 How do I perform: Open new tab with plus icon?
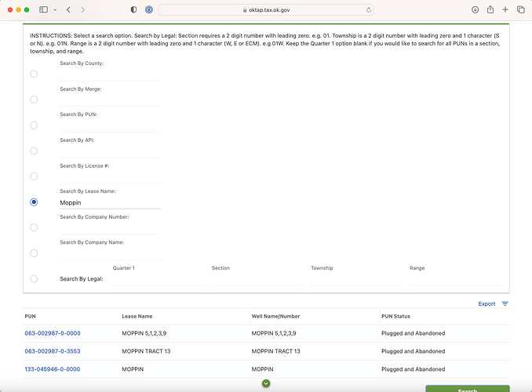pyautogui.click(x=505, y=10)
